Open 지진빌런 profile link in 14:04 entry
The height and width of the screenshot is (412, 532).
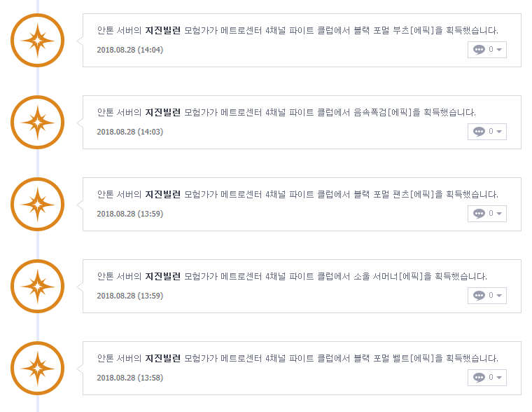click(x=162, y=31)
